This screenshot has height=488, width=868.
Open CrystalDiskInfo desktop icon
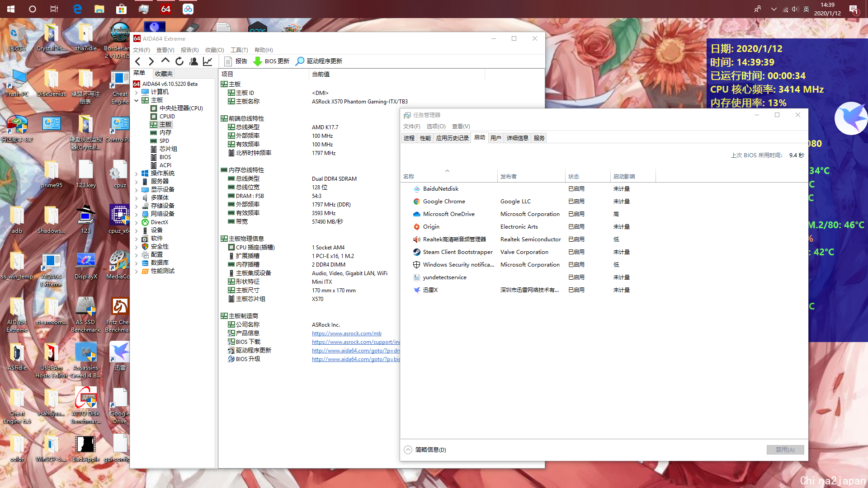[51, 37]
